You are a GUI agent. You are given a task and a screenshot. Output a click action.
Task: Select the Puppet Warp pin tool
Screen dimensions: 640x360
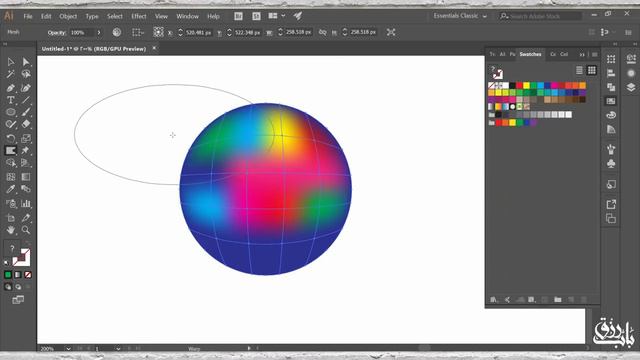[26, 151]
